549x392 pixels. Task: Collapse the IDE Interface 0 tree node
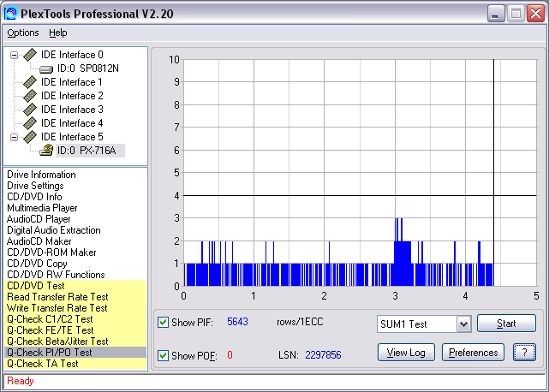pos(14,55)
